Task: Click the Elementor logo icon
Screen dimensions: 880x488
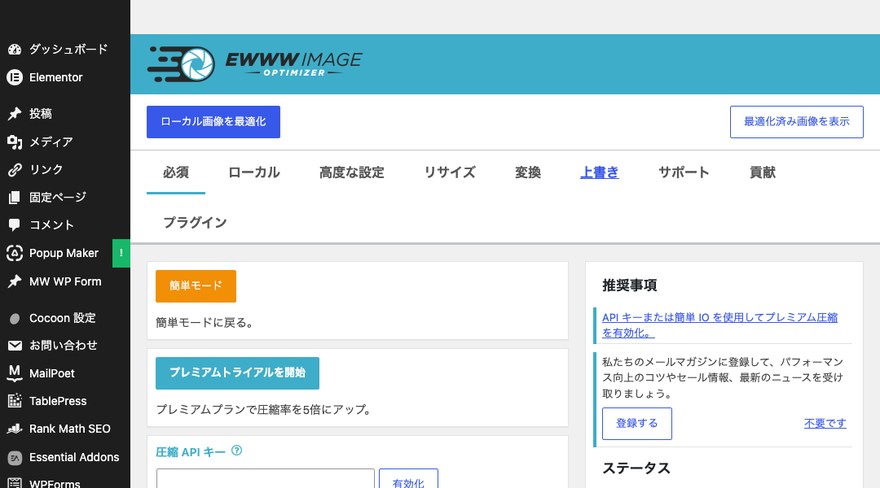Action: (15, 77)
